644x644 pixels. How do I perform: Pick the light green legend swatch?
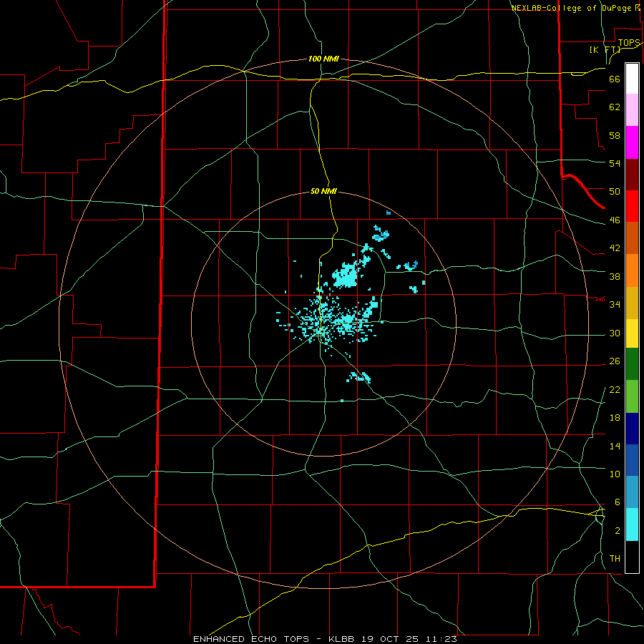click(x=632, y=396)
